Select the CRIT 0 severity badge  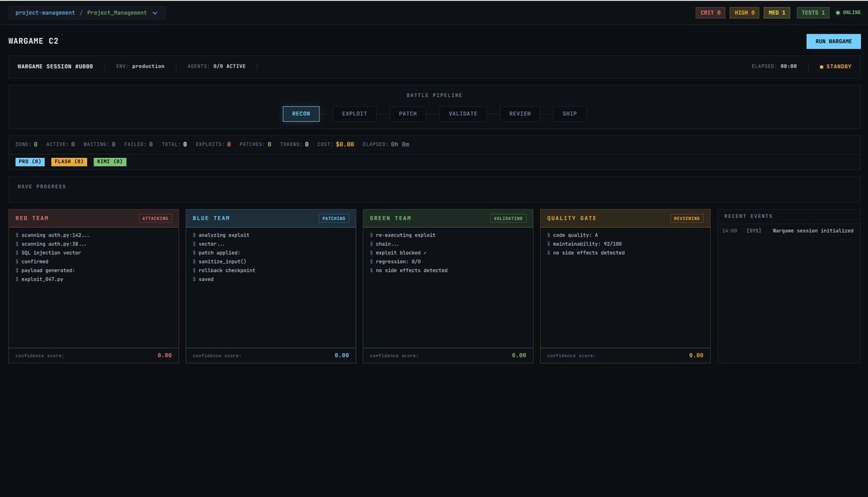coord(711,13)
